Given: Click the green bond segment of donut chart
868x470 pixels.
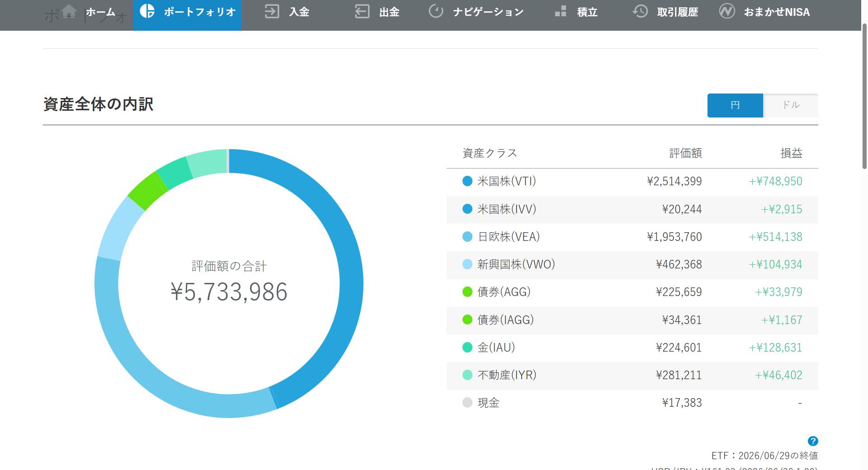Looking at the screenshot, I should 147,192.
